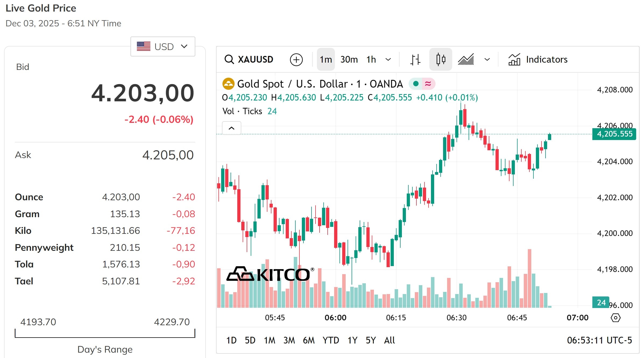Select the bar chart style icon
The width and height of the screenshot is (644, 358).
point(415,59)
